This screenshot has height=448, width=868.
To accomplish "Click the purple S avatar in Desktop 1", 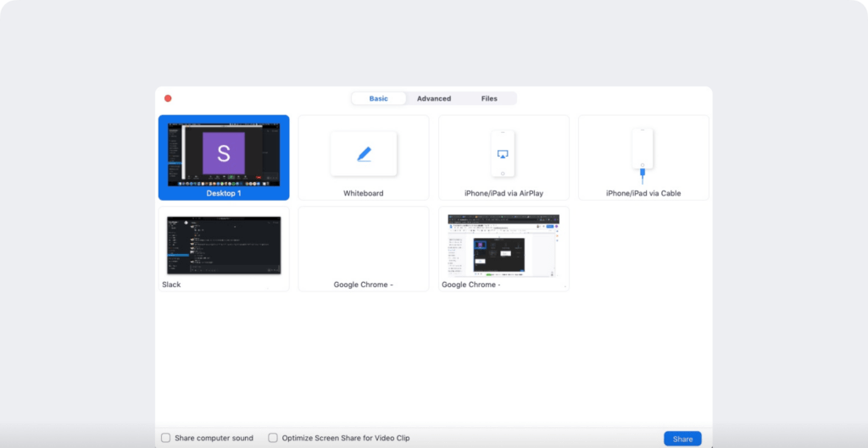I will pyautogui.click(x=224, y=153).
